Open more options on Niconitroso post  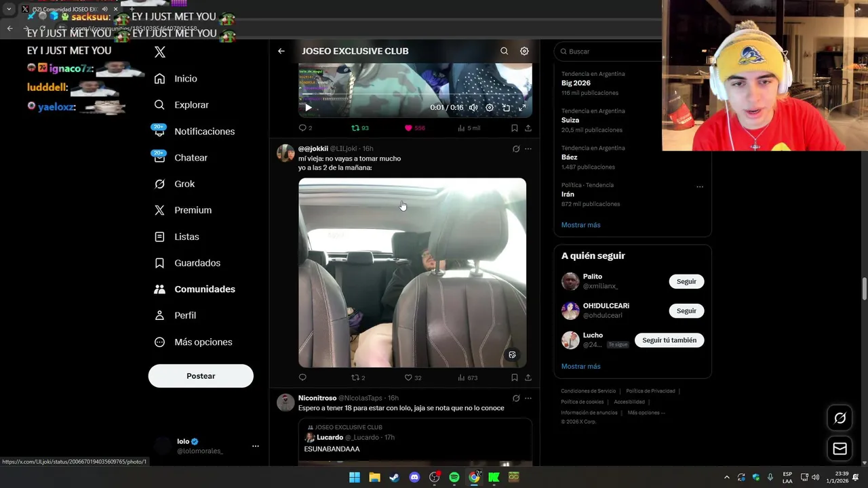(x=528, y=399)
